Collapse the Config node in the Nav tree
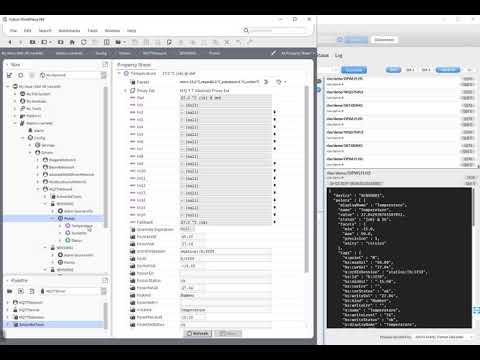The height and width of the screenshot is (360, 480). (x=23, y=138)
